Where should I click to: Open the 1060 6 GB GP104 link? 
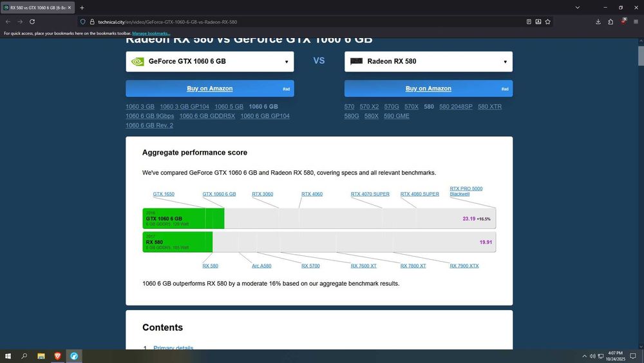(265, 116)
